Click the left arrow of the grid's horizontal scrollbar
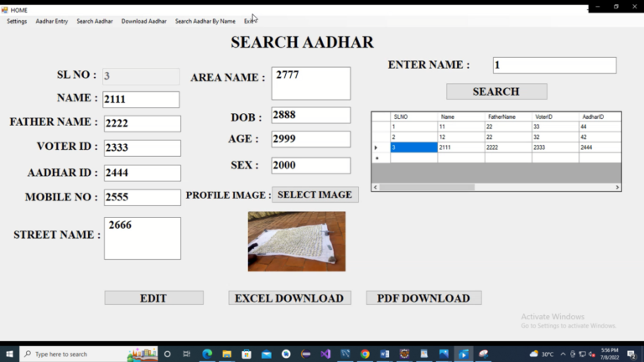Viewport: 644px width, 362px height. click(376, 188)
